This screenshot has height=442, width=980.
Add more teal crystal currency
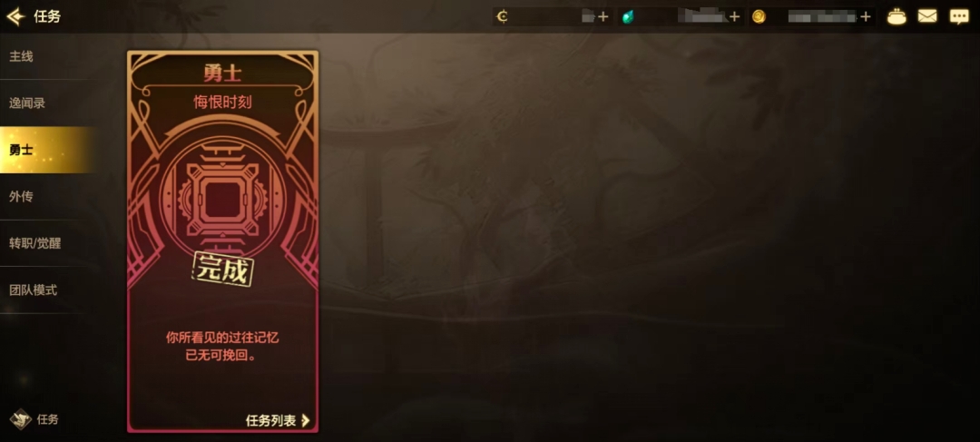tap(734, 17)
